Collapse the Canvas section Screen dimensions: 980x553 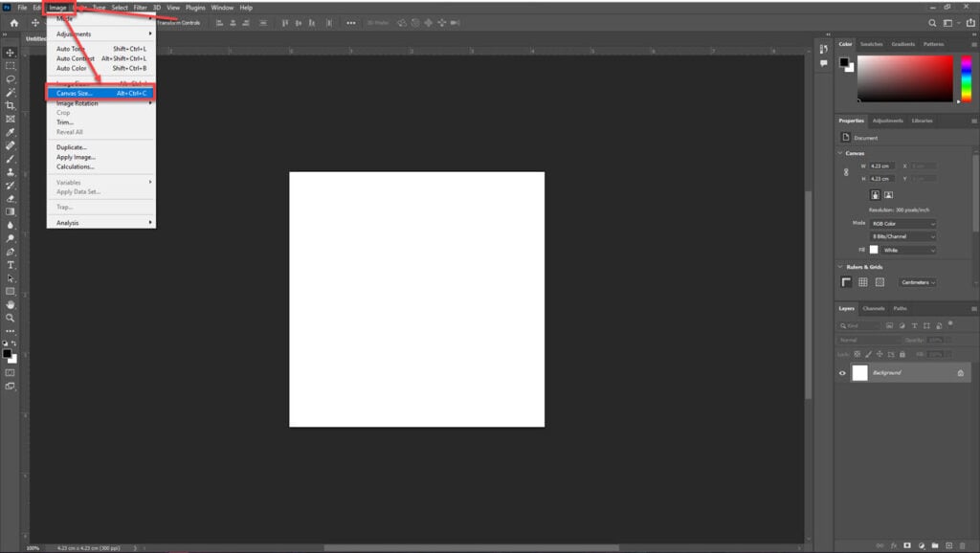coord(840,153)
